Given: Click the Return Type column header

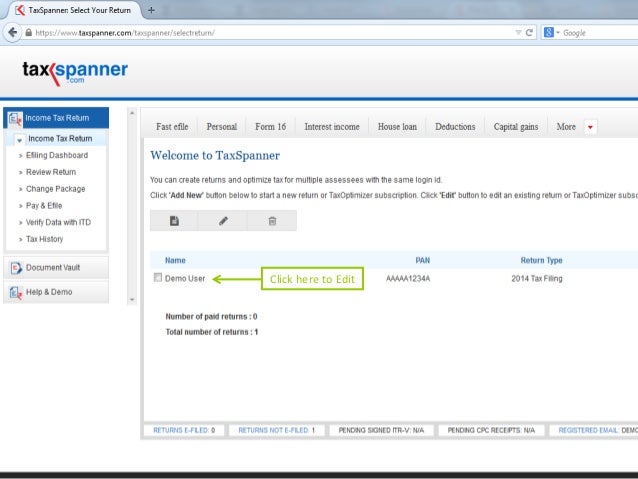Looking at the screenshot, I should pyautogui.click(x=541, y=260).
